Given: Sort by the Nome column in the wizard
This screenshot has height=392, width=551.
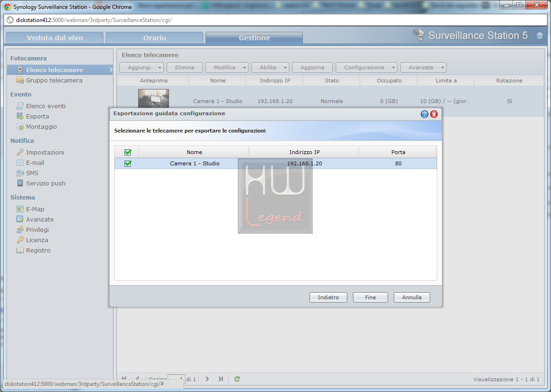Looking at the screenshot, I should (x=194, y=152).
